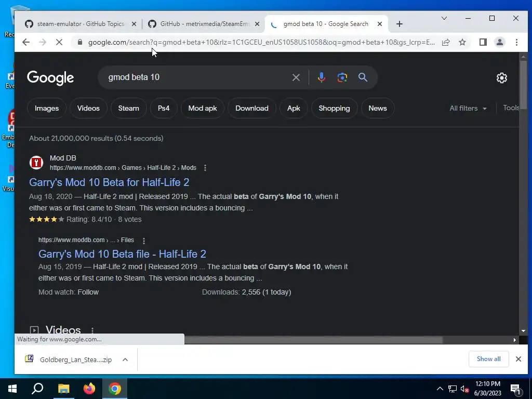Open Garry's Mod 10 Beta file link
The height and width of the screenshot is (399, 532).
point(122,254)
